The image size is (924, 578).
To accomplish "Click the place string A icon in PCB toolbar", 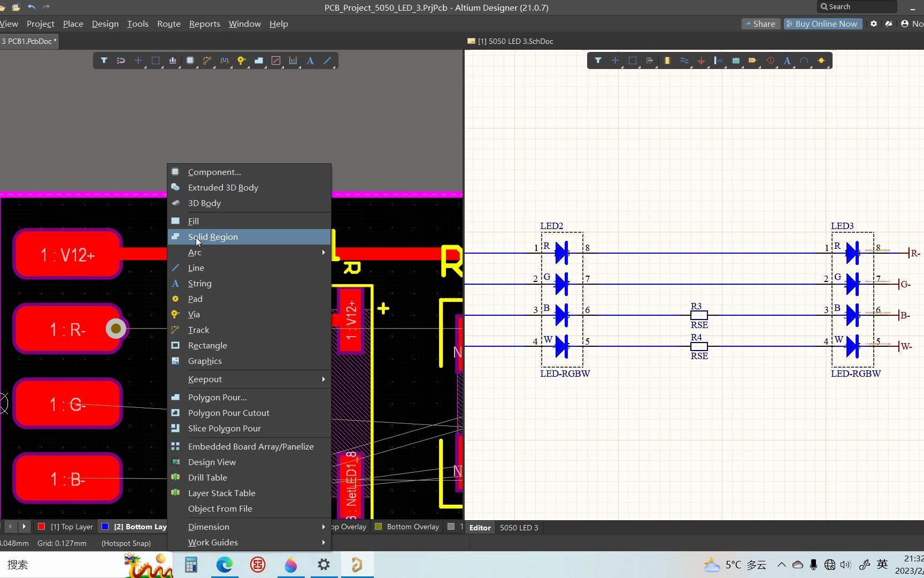I will 310,60.
